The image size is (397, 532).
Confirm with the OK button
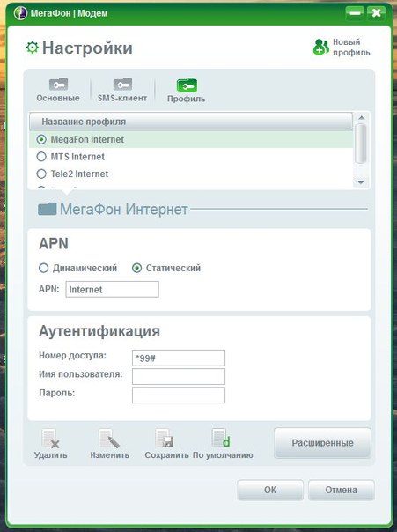click(x=270, y=490)
